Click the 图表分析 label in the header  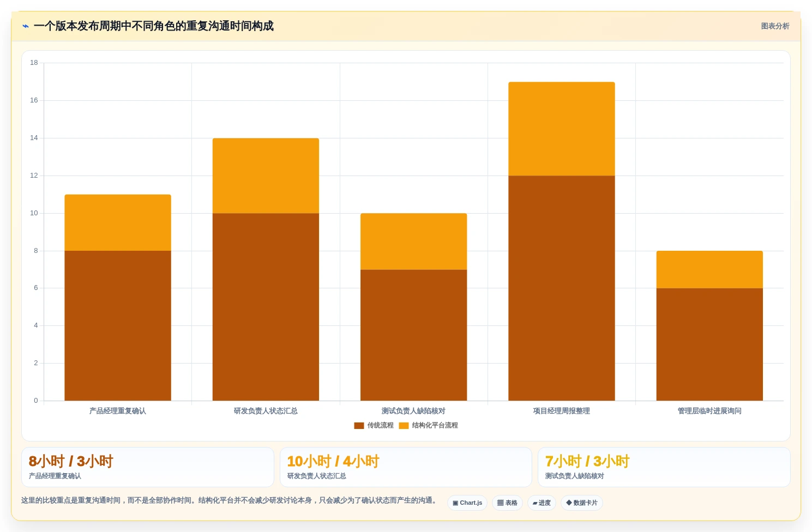pos(775,26)
